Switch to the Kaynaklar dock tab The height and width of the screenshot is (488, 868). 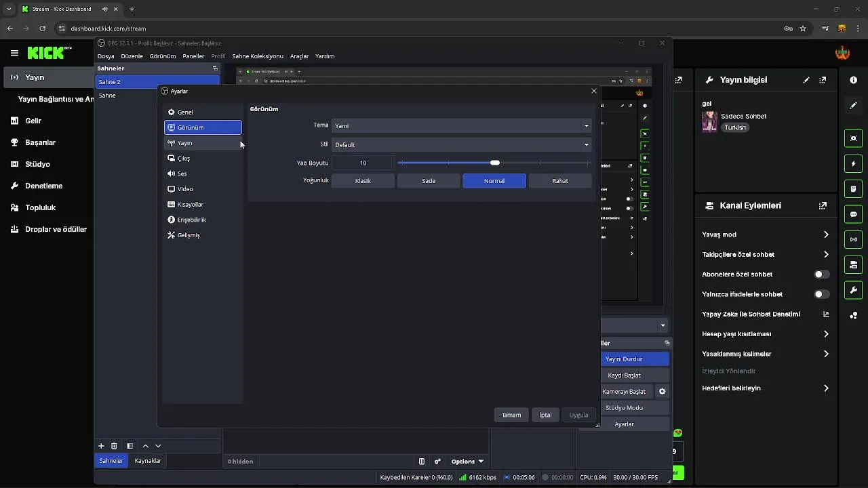(x=148, y=461)
